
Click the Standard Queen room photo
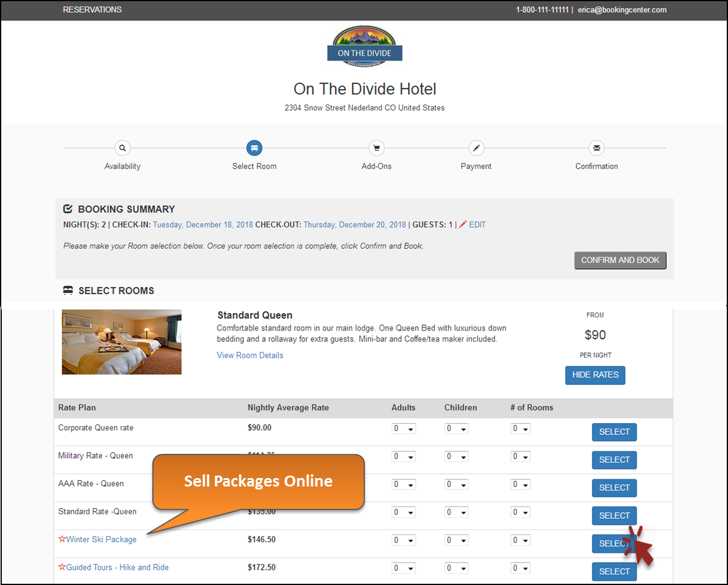pos(121,342)
